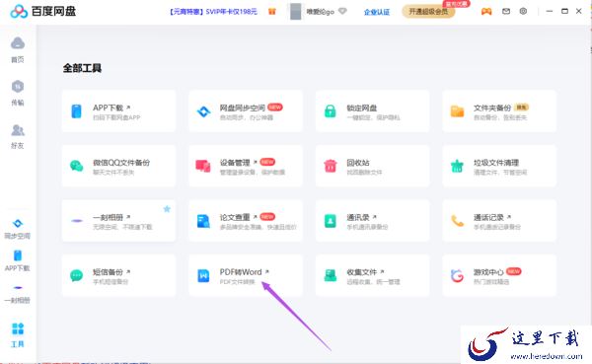The image size is (592, 364).
Task: Click the 企业认证 link
Action: coord(377,12)
